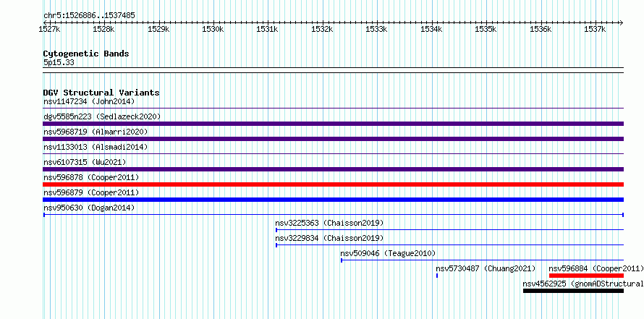Click the nsv6107315 (Wu2021) label

pos(85,162)
